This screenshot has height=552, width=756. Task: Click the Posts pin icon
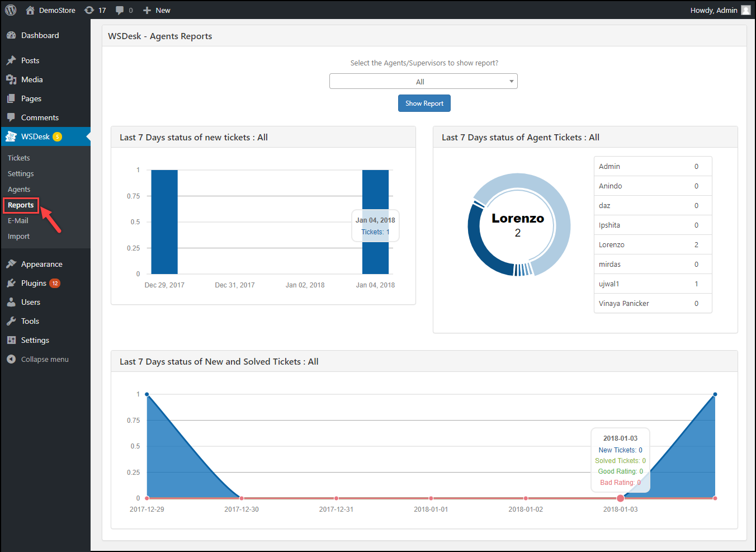click(11, 60)
